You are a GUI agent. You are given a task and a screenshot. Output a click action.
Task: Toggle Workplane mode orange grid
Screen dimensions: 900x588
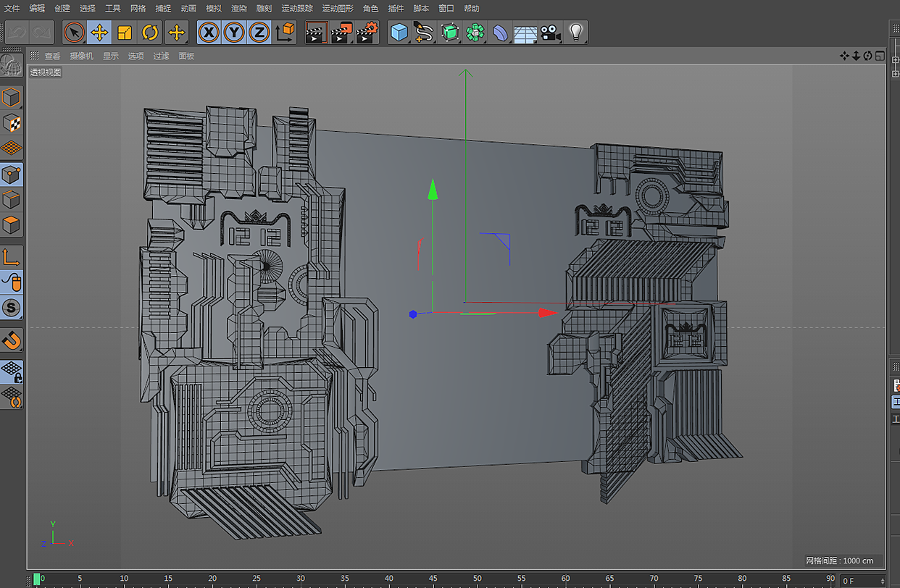(x=12, y=148)
